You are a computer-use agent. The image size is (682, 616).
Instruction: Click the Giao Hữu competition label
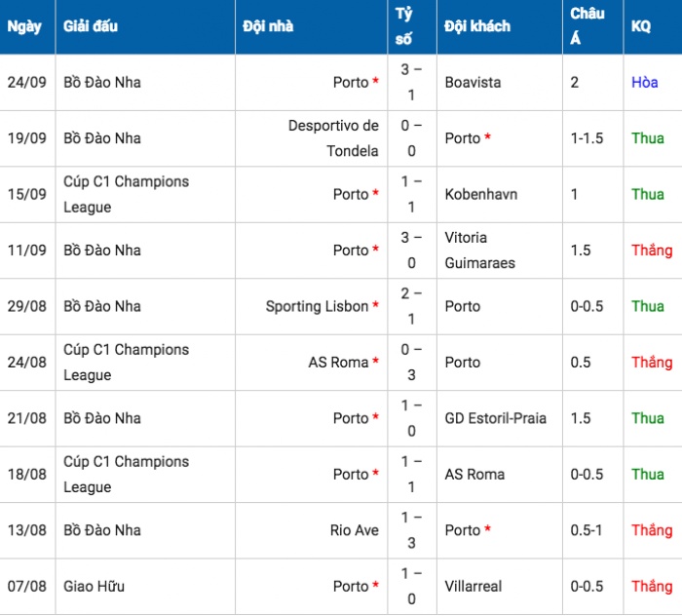click(94, 587)
